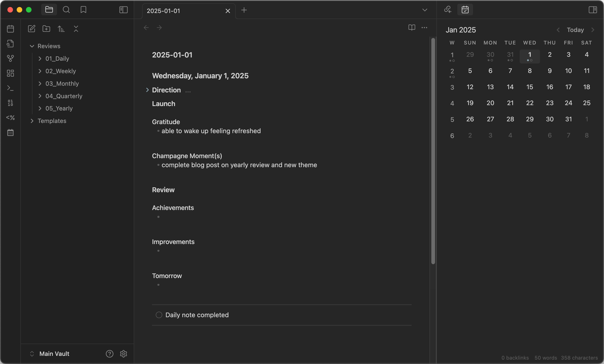Switch to reading view book icon
Viewport: 604px width, 364px height.
click(x=412, y=27)
